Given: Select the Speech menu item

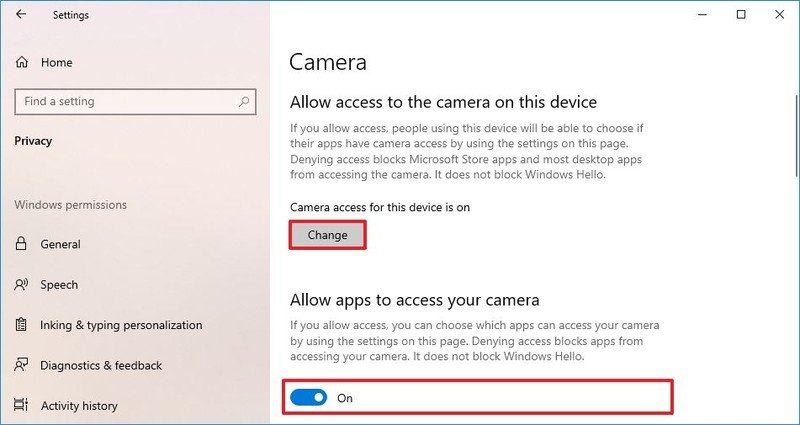Looking at the screenshot, I should 59,284.
